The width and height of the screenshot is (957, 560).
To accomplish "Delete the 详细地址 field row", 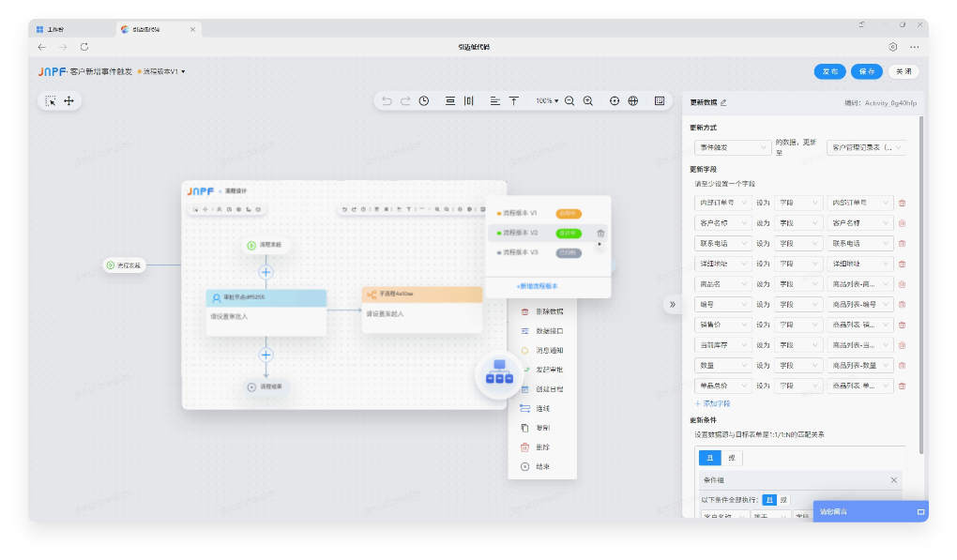I will tap(902, 264).
